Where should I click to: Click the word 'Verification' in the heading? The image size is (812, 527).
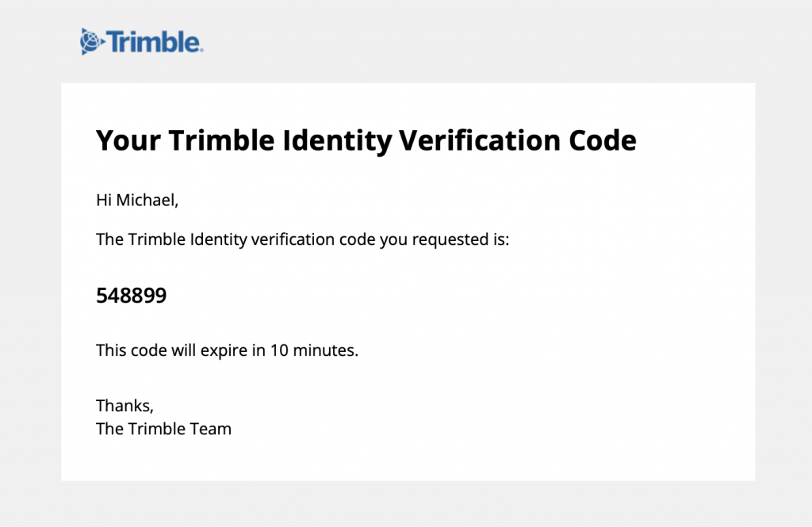(480, 140)
